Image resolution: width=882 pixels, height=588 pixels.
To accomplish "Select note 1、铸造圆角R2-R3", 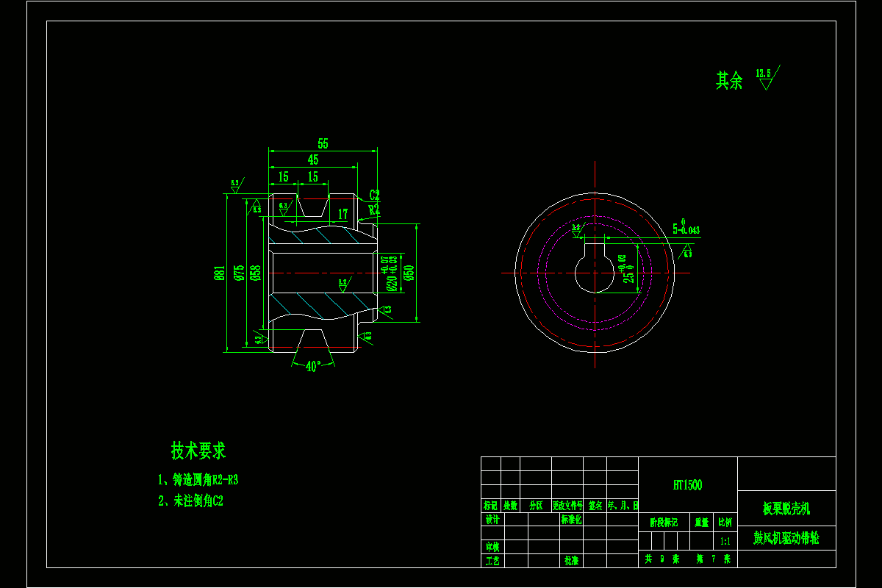I will point(198,480).
